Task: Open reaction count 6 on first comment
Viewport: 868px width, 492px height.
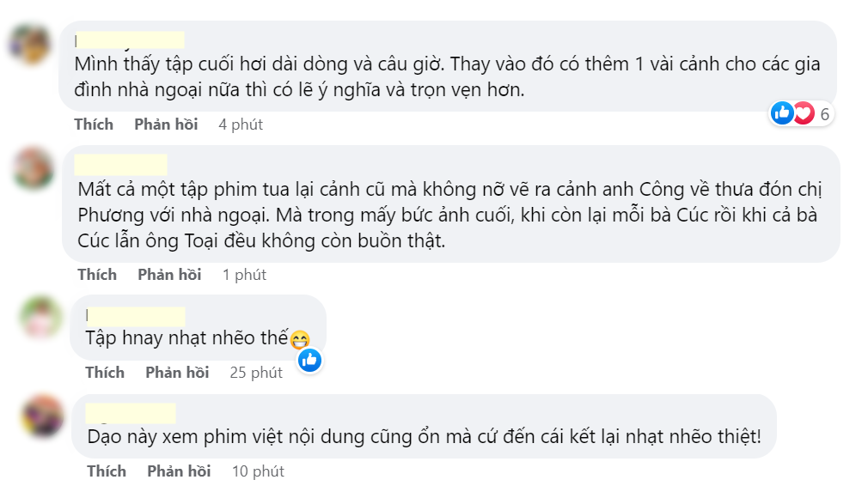Action: (x=824, y=114)
